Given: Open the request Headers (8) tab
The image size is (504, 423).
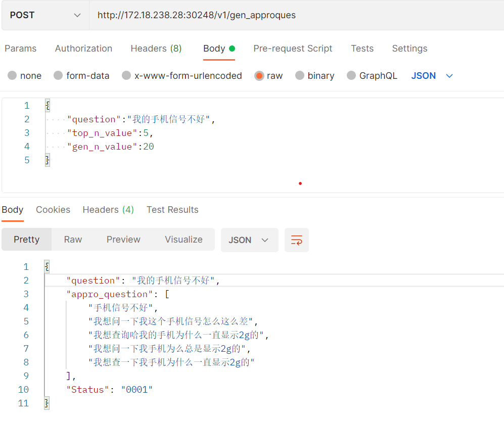Looking at the screenshot, I should (156, 49).
